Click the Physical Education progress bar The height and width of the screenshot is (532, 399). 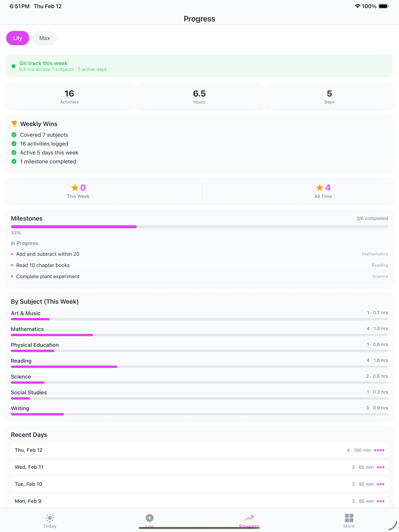(x=199, y=351)
